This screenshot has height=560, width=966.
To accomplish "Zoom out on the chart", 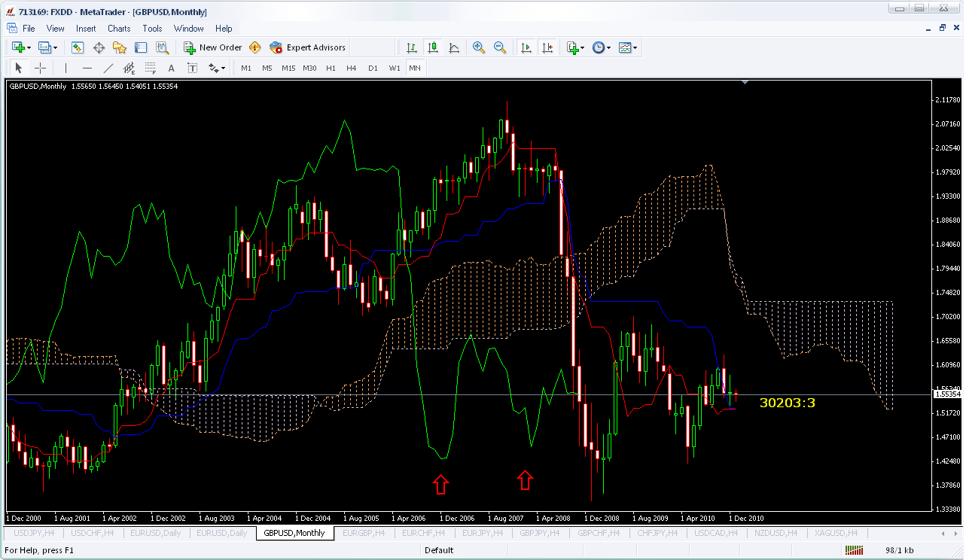I will (x=500, y=47).
